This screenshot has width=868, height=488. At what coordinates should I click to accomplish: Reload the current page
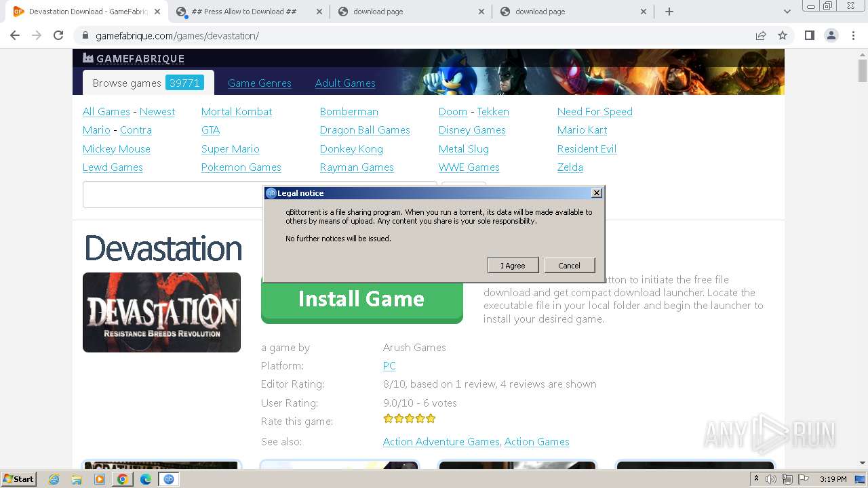click(58, 35)
